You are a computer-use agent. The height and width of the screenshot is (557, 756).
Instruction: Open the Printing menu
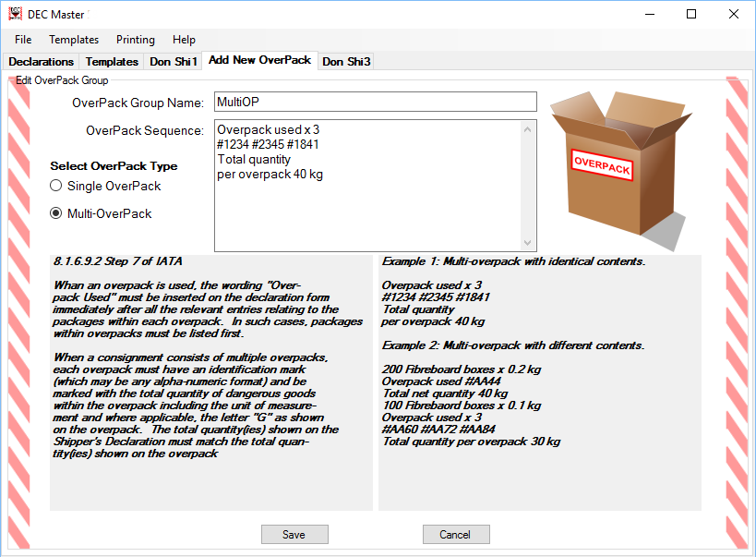pyautogui.click(x=136, y=40)
